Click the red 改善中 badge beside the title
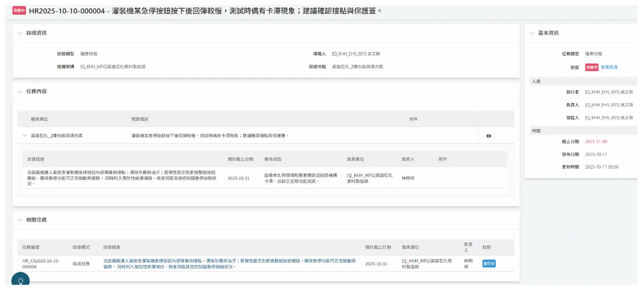644x290 pixels. coord(19,11)
